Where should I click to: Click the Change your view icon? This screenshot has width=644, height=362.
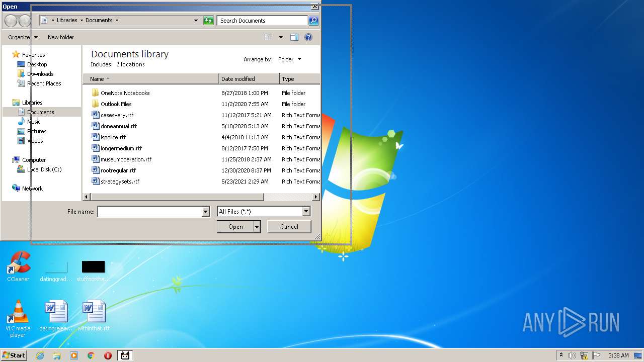269,37
